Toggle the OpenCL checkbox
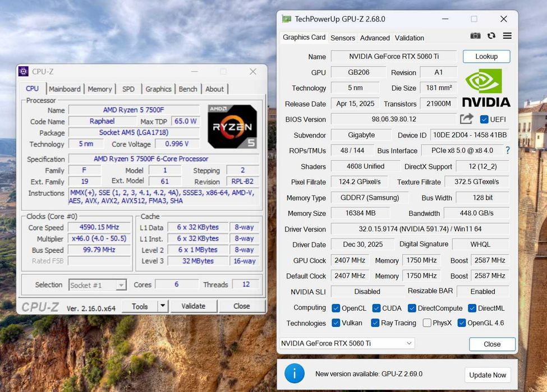The width and height of the screenshot is (547, 392). 335,308
